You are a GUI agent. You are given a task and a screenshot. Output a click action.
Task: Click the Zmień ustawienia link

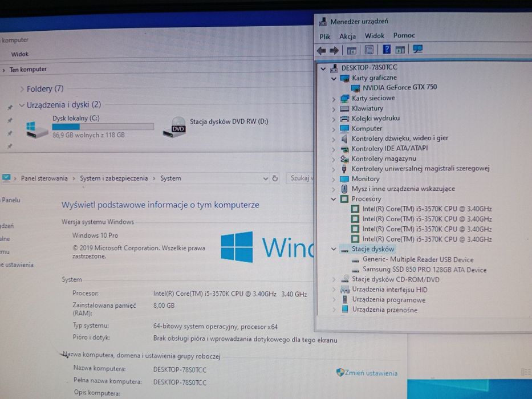[x=371, y=373]
